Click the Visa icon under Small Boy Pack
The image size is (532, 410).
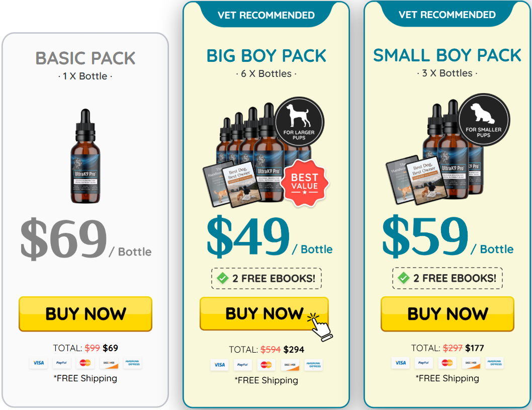point(401,363)
